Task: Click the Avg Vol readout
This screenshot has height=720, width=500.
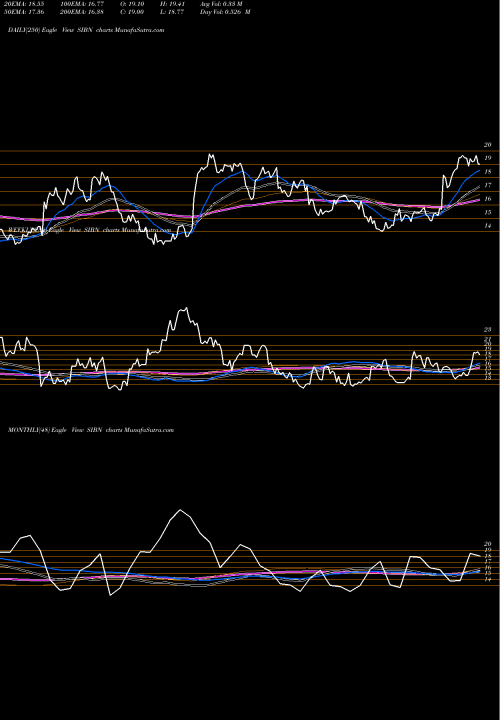Action: tap(221, 4)
